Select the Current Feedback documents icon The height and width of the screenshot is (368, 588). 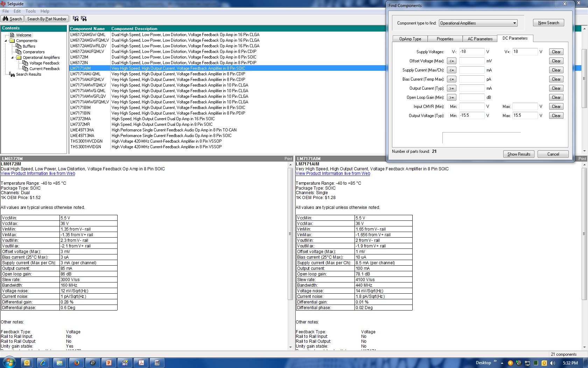click(x=25, y=69)
